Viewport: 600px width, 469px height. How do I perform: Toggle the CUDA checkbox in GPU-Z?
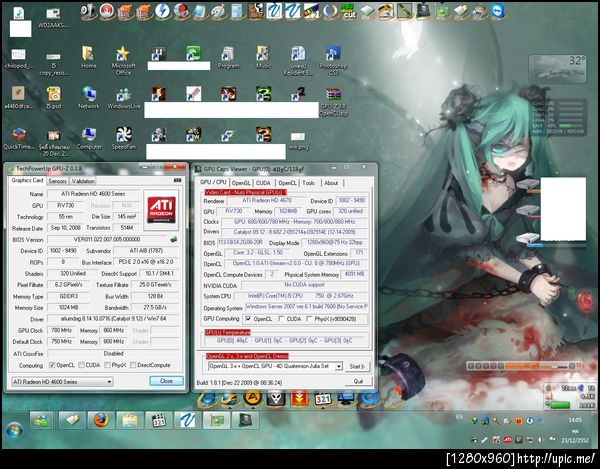81,365
